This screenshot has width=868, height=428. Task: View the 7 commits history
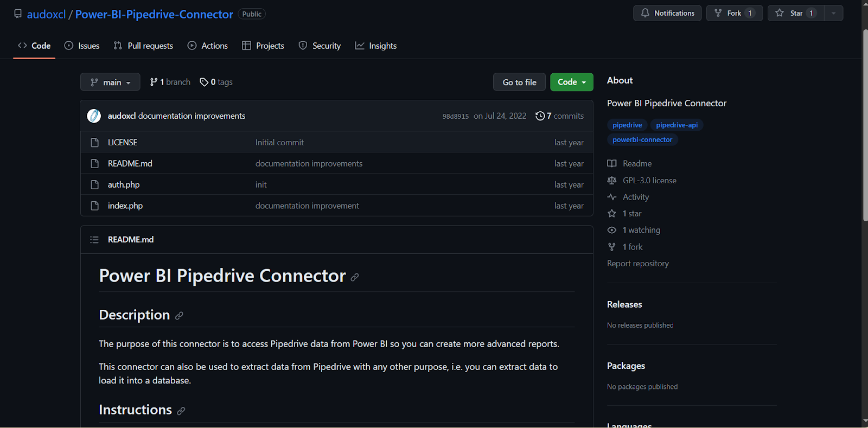pyautogui.click(x=559, y=116)
